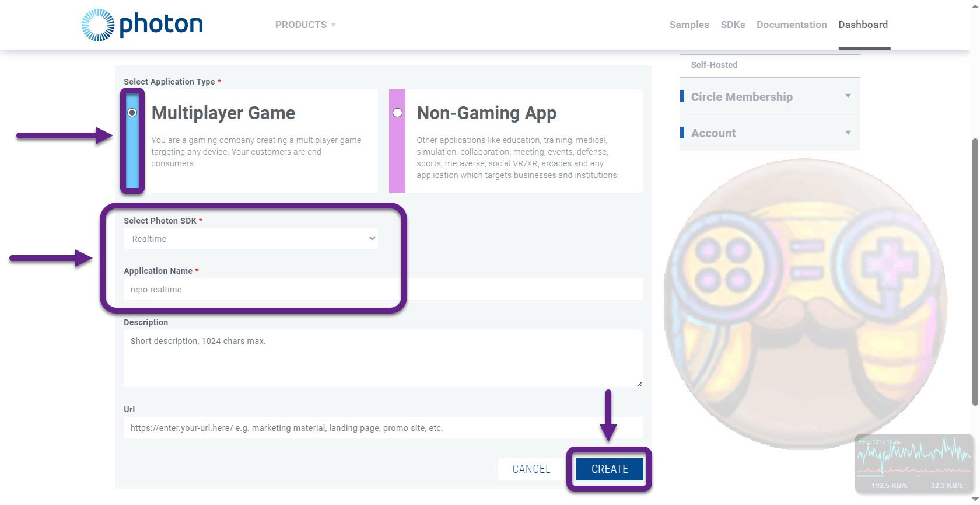980x505 pixels.
Task: Click the CANCEL button
Action: pyautogui.click(x=531, y=469)
